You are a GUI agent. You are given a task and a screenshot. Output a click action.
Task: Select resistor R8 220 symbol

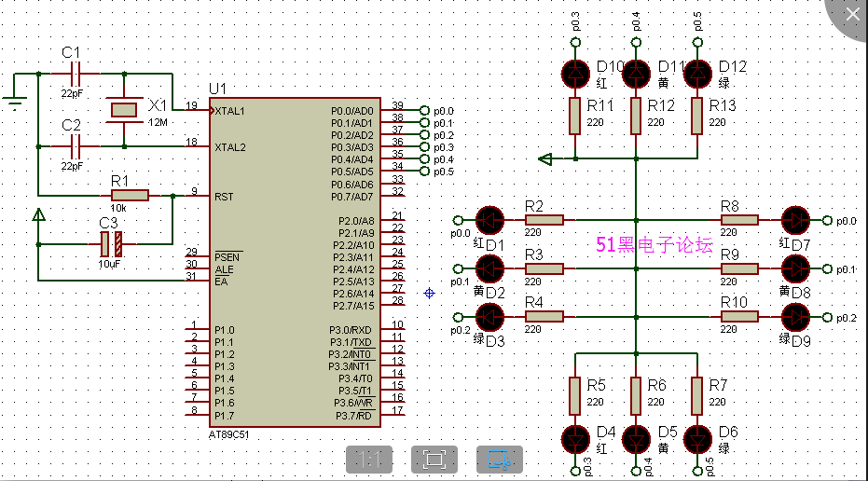[739, 220]
